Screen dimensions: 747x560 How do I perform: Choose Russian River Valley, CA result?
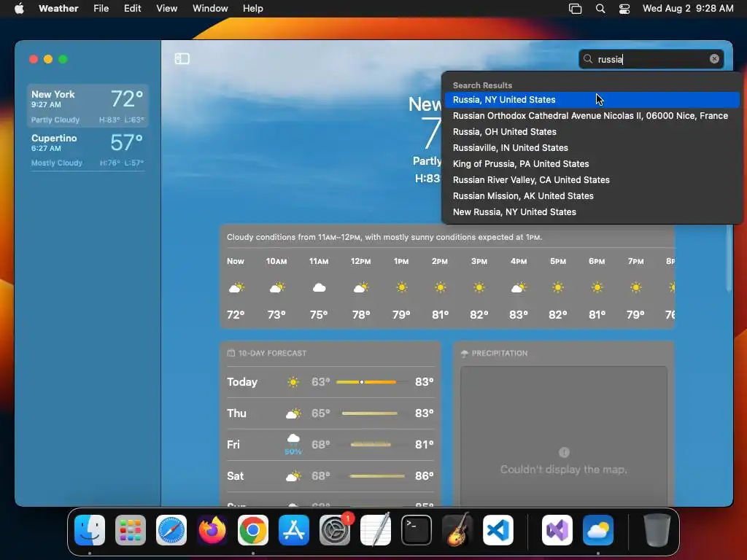pyautogui.click(x=592, y=180)
